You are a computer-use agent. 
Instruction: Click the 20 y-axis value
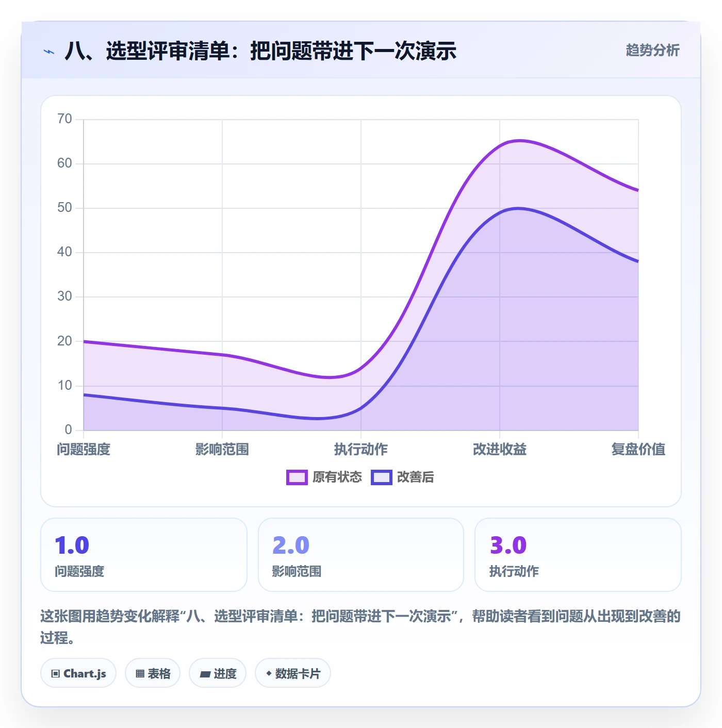[x=65, y=341]
